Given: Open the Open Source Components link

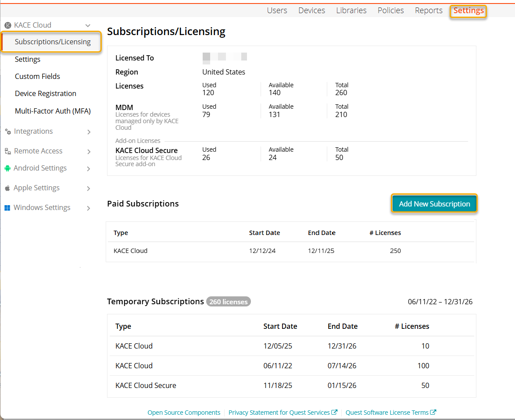Looking at the screenshot, I should 184,413.
